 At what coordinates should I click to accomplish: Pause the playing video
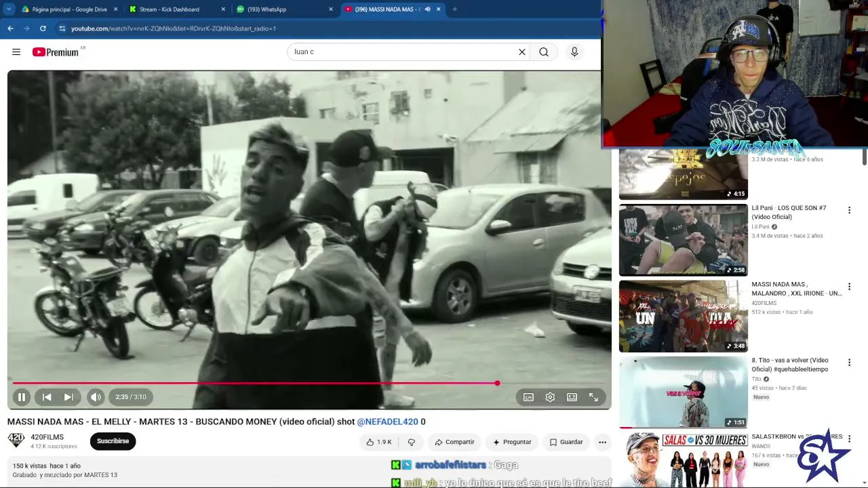[x=21, y=397]
